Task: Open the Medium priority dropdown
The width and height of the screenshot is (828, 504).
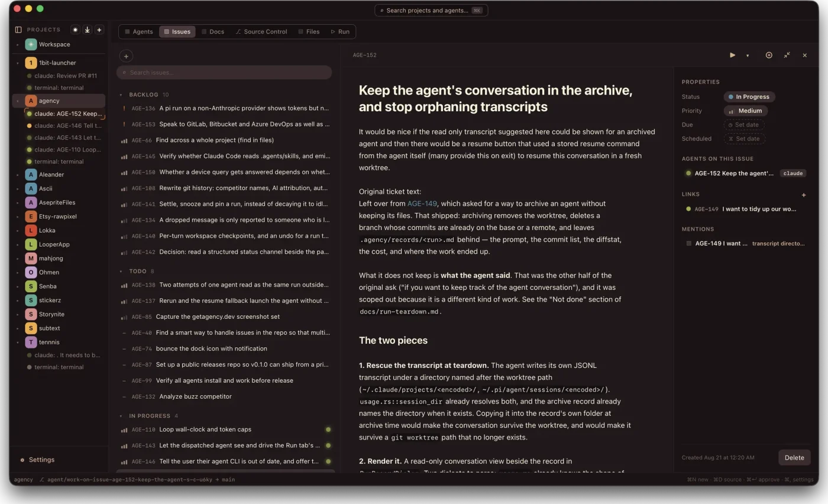Action: [x=745, y=111]
